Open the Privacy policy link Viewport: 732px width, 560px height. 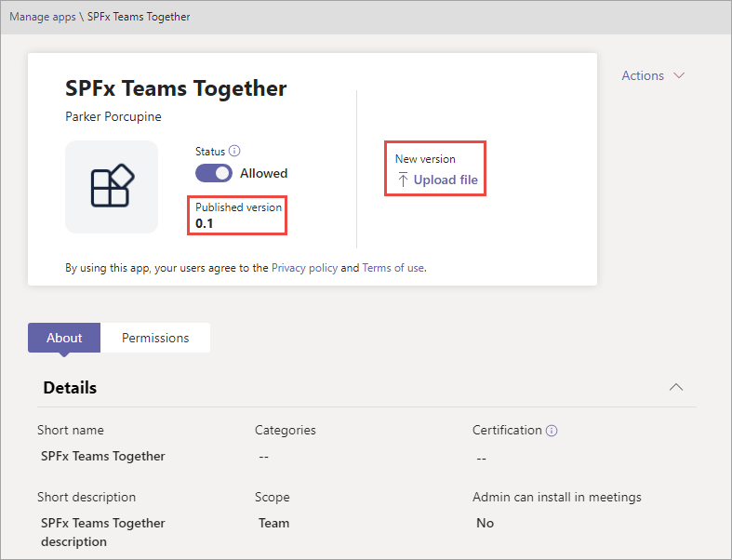click(304, 268)
